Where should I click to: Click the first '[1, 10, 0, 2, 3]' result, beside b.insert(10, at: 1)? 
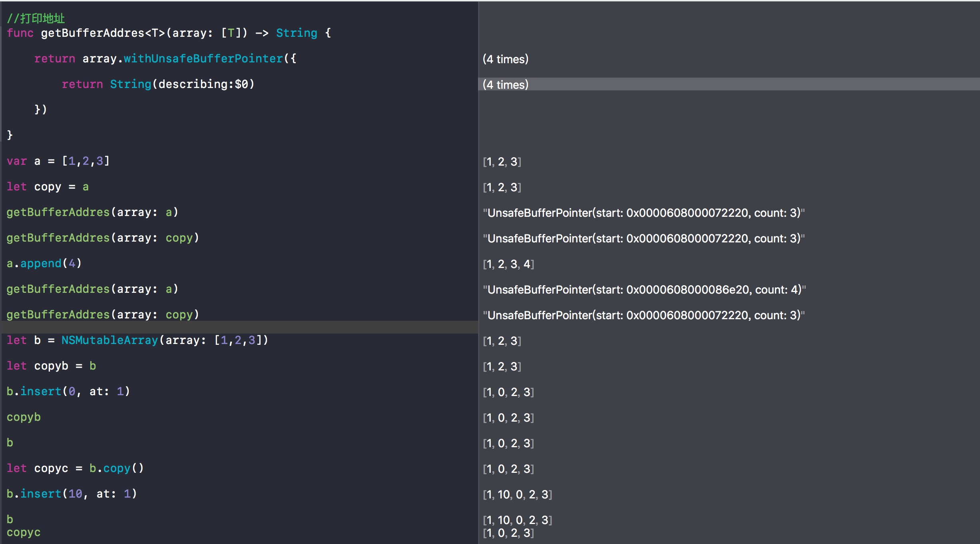(x=518, y=494)
